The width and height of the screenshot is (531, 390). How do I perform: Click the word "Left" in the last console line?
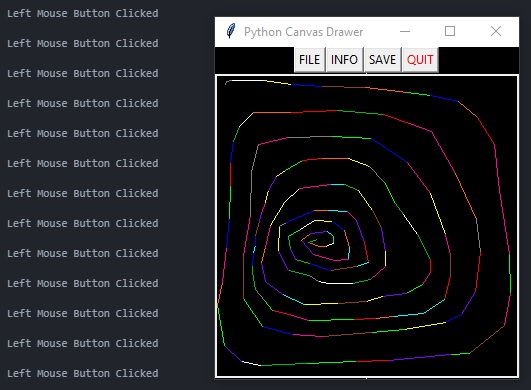click(x=19, y=373)
